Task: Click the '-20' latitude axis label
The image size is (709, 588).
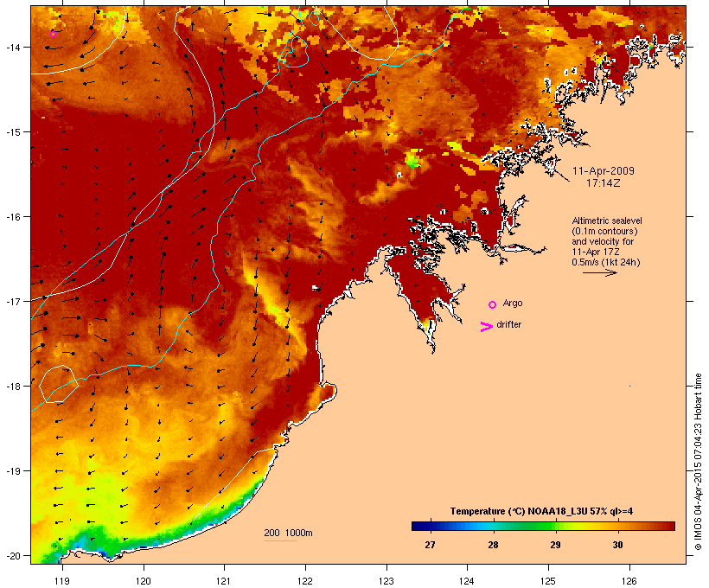Action: 13,555
